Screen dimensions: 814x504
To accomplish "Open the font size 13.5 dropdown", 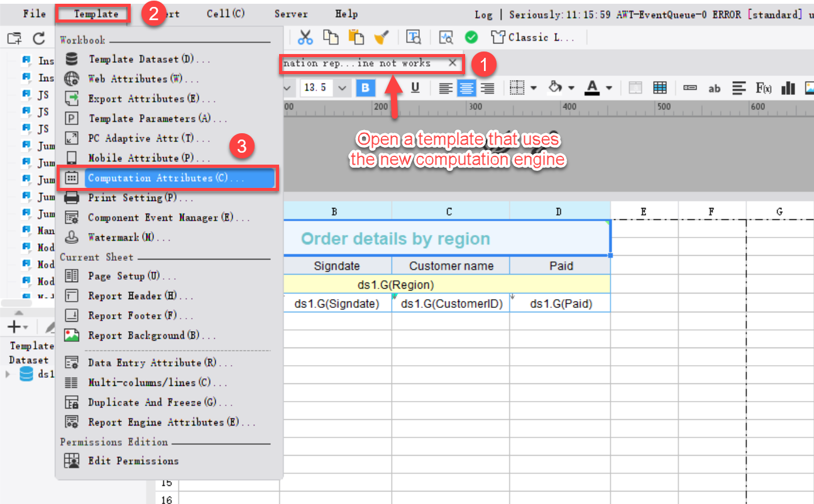I will 343,88.
